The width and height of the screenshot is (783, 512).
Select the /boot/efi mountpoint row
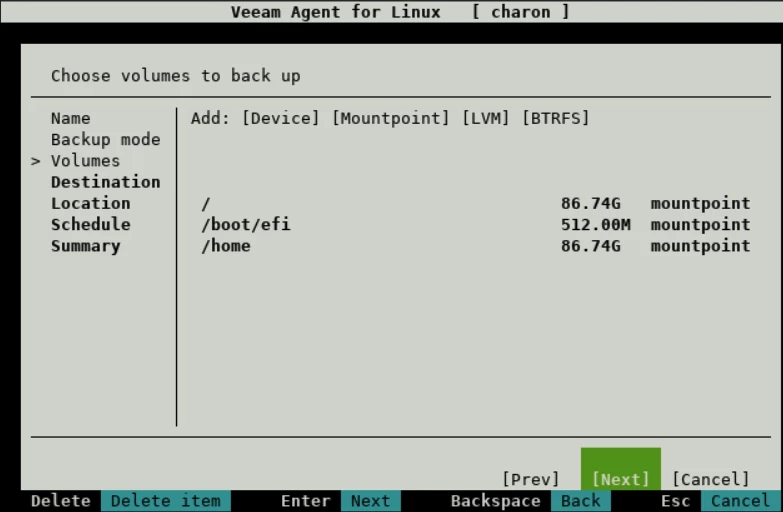click(x=475, y=224)
